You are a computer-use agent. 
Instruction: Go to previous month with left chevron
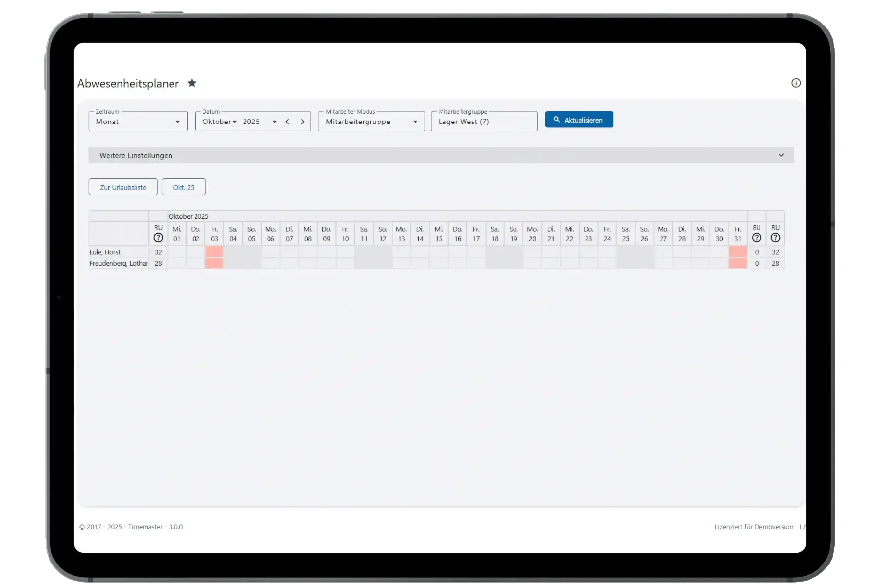pyautogui.click(x=287, y=122)
